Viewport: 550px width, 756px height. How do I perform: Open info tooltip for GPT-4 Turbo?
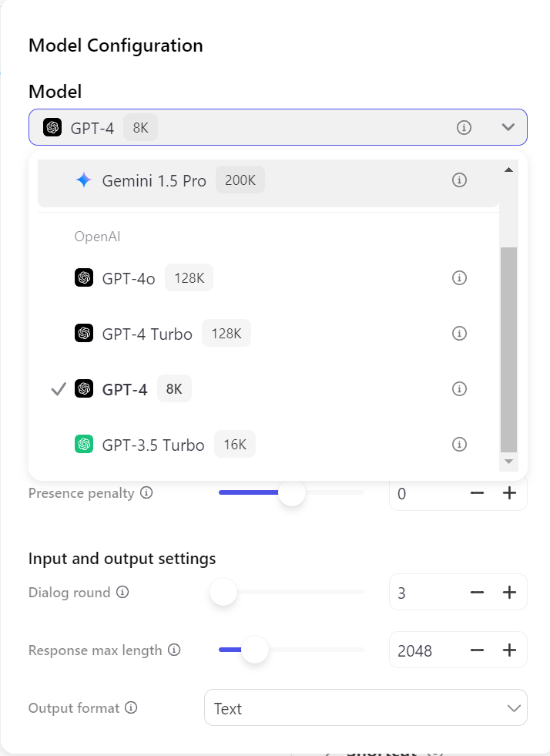[x=459, y=333]
